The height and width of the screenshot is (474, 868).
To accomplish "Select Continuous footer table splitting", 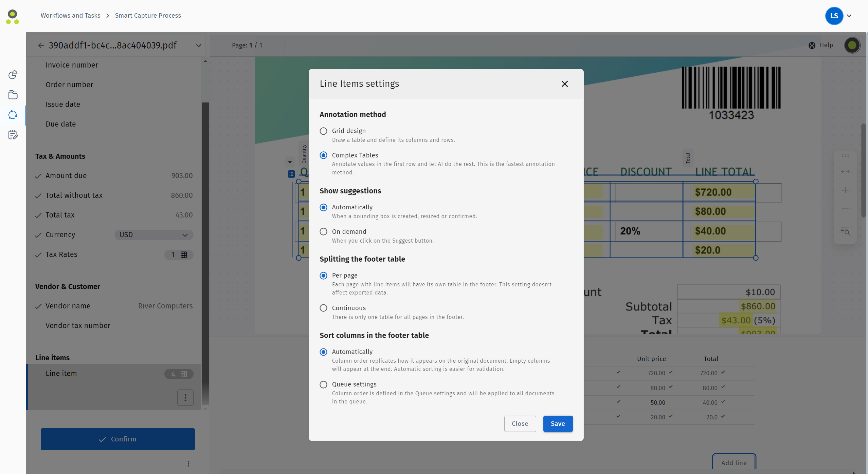I will coord(324,308).
